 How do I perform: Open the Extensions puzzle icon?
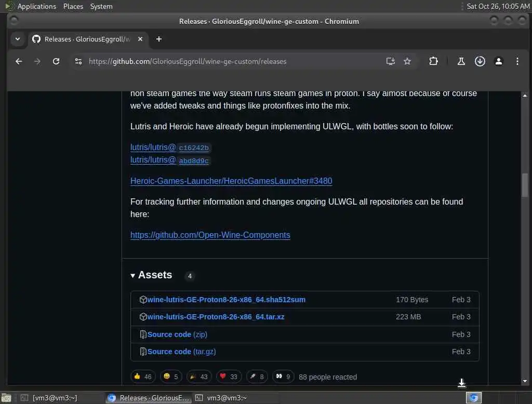point(433,61)
